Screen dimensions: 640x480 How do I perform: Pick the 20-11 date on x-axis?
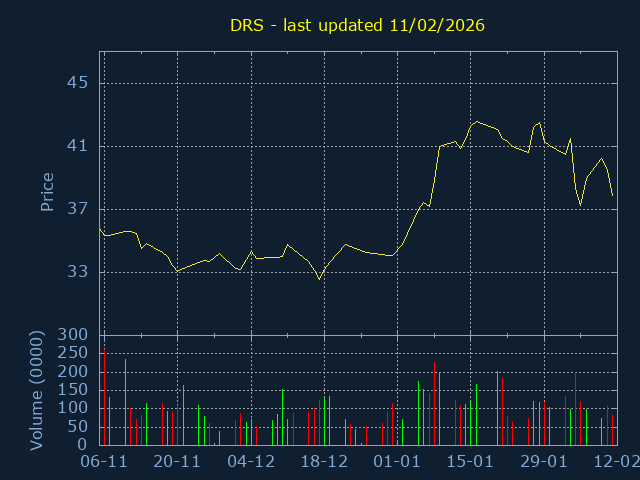[x=177, y=462]
